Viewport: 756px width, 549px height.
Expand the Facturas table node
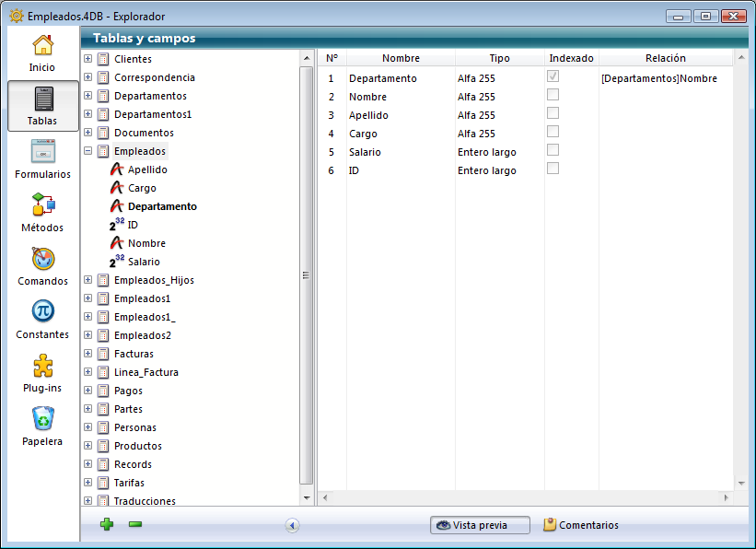coord(88,354)
